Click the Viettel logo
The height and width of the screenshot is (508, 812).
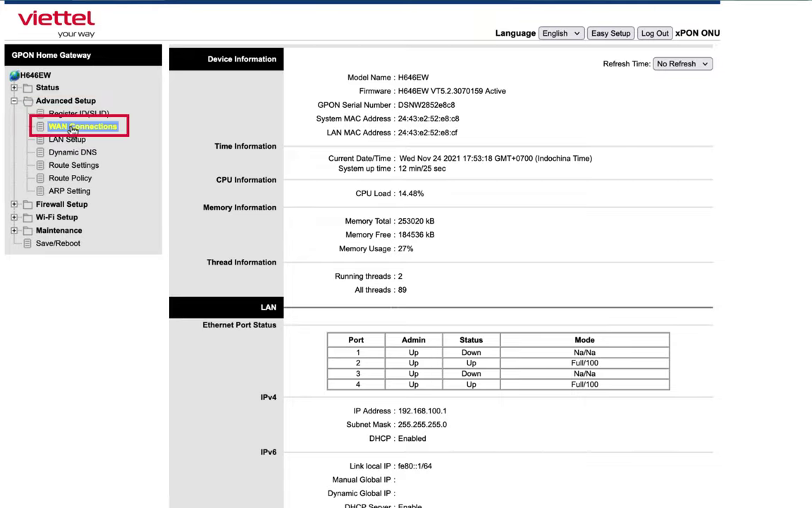56,23
